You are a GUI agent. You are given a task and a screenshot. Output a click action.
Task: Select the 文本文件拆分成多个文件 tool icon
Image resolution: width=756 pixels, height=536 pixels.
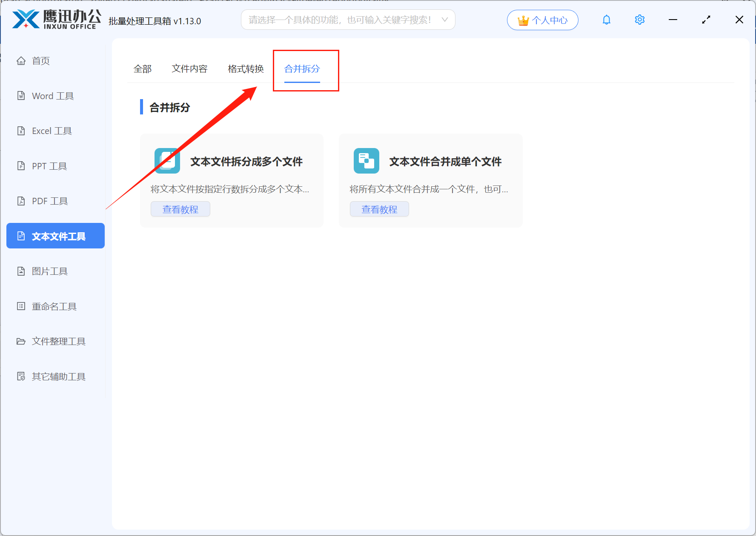[167, 161]
